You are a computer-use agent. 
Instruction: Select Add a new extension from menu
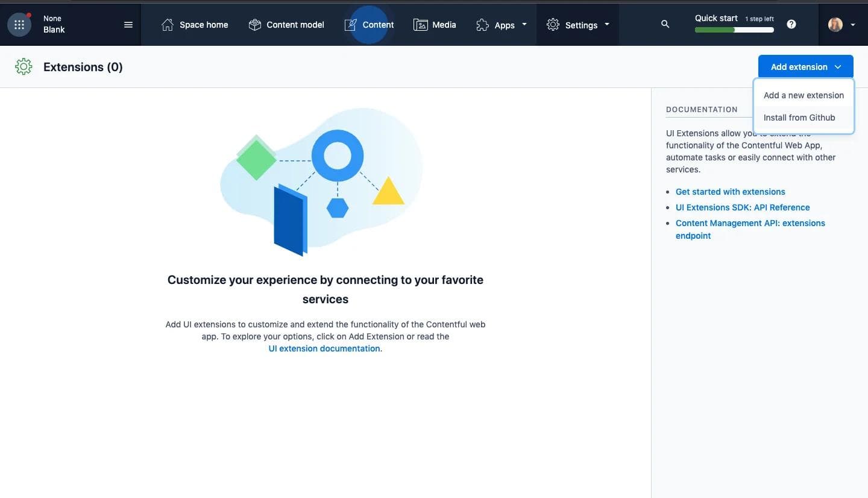tap(804, 95)
